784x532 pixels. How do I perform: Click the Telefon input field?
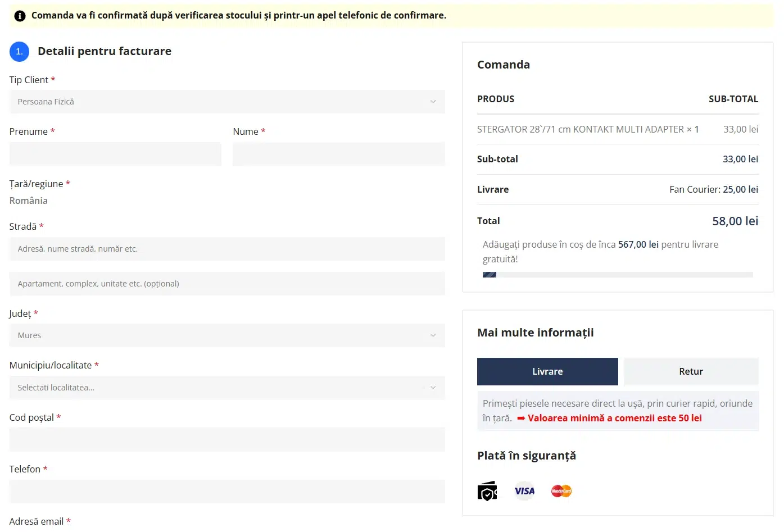pyautogui.click(x=227, y=492)
